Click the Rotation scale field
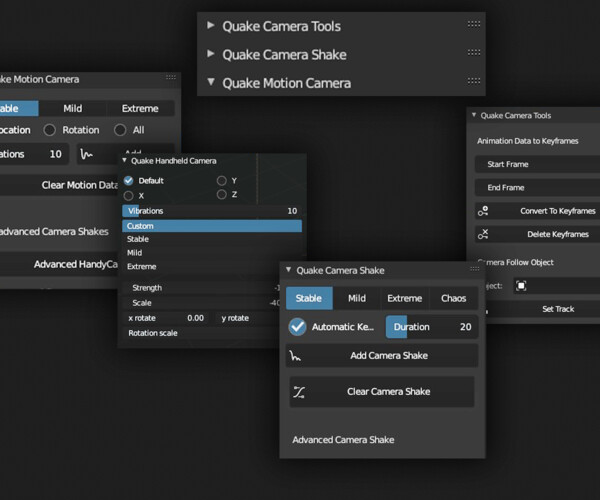The height and width of the screenshot is (500, 600). tap(203, 333)
